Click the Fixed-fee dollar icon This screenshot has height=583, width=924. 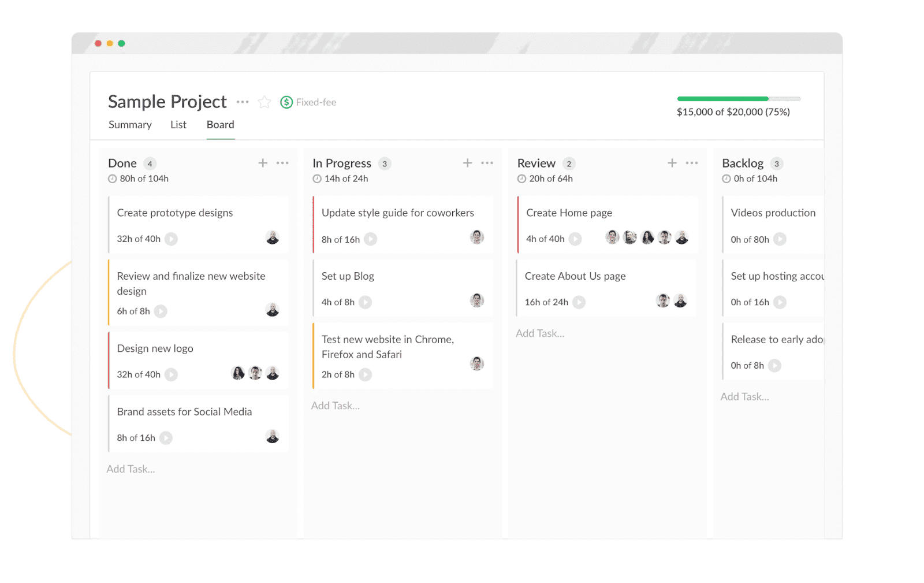pyautogui.click(x=286, y=102)
